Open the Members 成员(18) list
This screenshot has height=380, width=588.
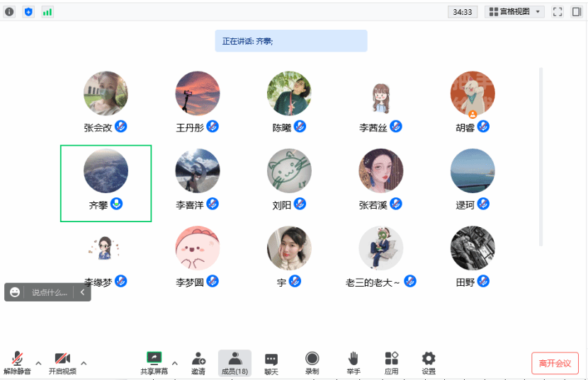pos(234,362)
